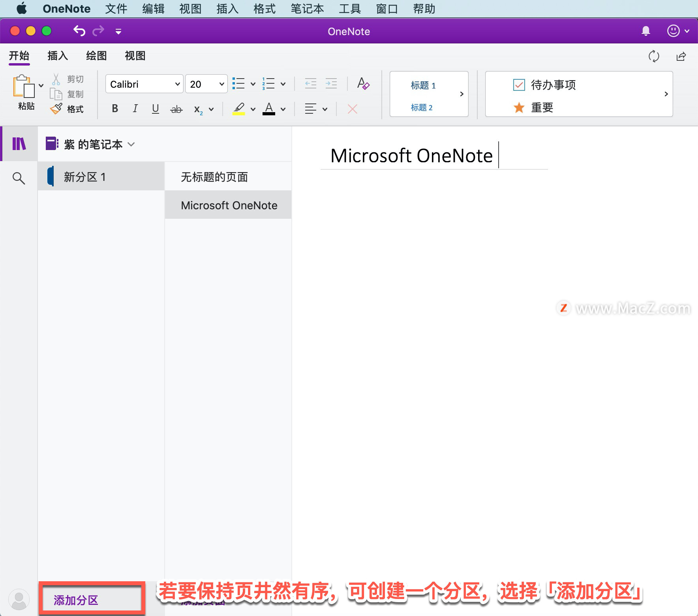
Task: Click the account avatar icon
Action: pyautogui.click(x=19, y=600)
